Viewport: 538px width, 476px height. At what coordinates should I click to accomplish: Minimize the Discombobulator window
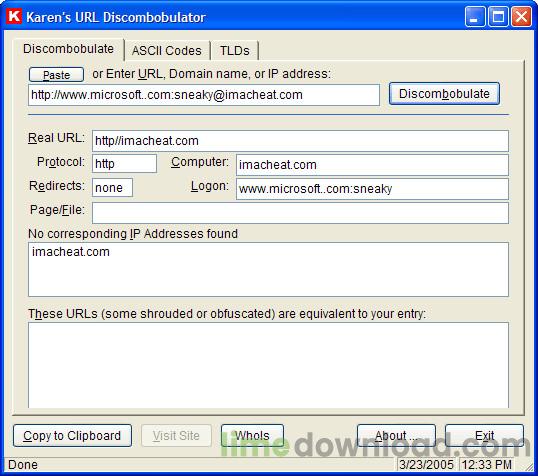point(475,16)
